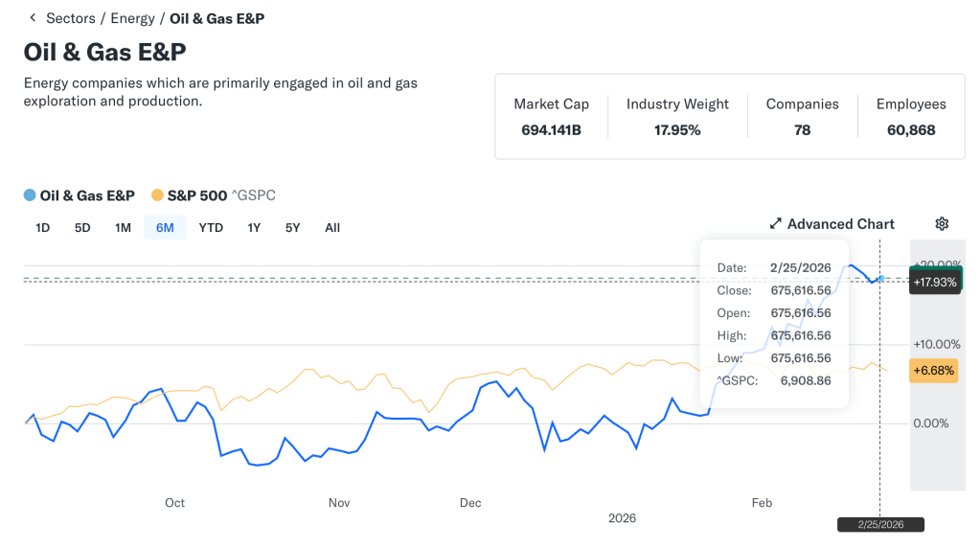Click the blue Oil & Gas E&P legend dot

pyautogui.click(x=30, y=195)
